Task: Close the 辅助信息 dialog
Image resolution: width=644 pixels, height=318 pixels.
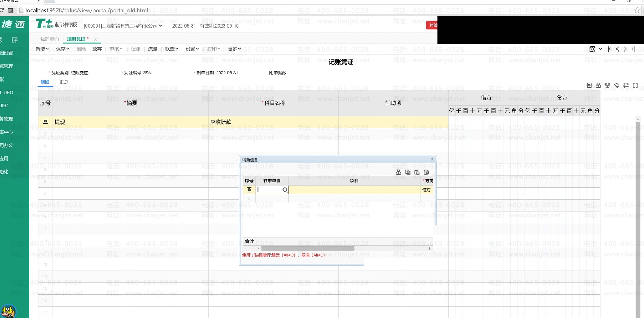Action: 432,159
